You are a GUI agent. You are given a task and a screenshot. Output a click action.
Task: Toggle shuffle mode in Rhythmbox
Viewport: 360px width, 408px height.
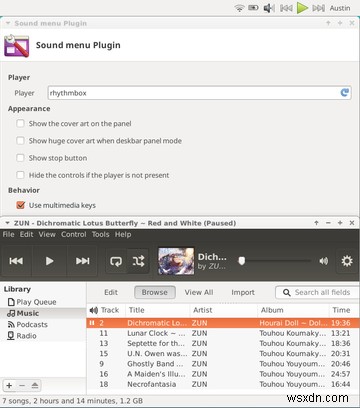[x=138, y=261]
